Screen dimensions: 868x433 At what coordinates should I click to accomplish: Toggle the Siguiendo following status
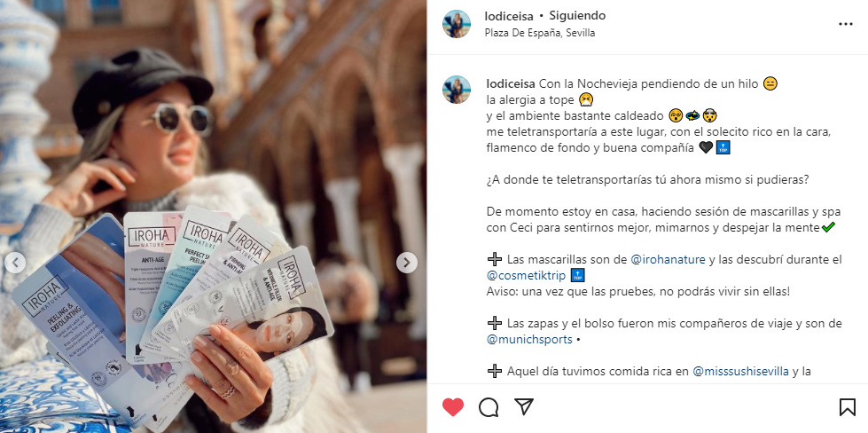pyautogui.click(x=577, y=16)
